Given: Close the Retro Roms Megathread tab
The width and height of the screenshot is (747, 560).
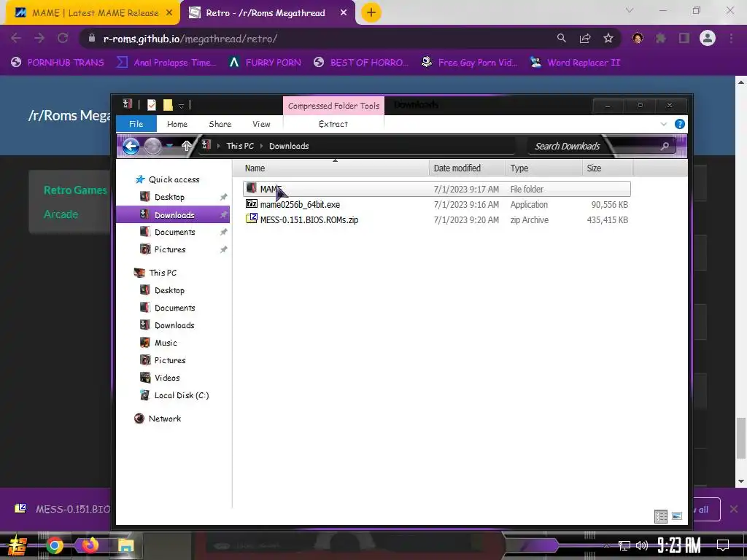Looking at the screenshot, I should point(344,13).
